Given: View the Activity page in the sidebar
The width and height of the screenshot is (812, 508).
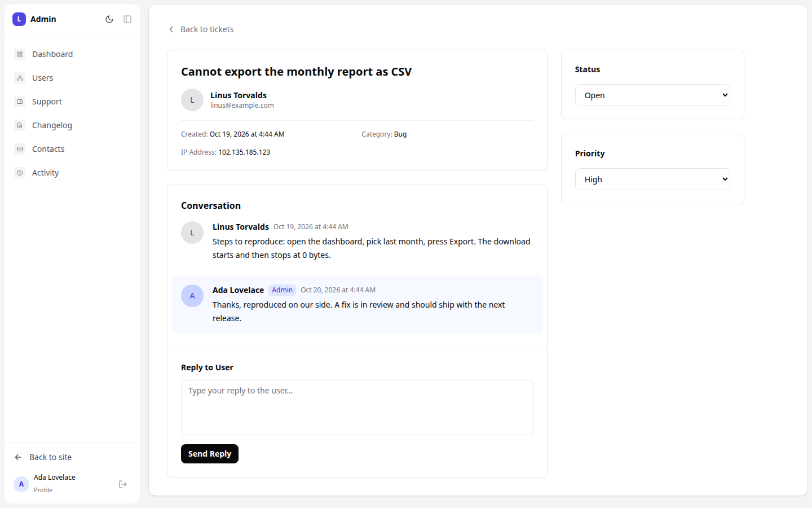Looking at the screenshot, I should 72,173.
